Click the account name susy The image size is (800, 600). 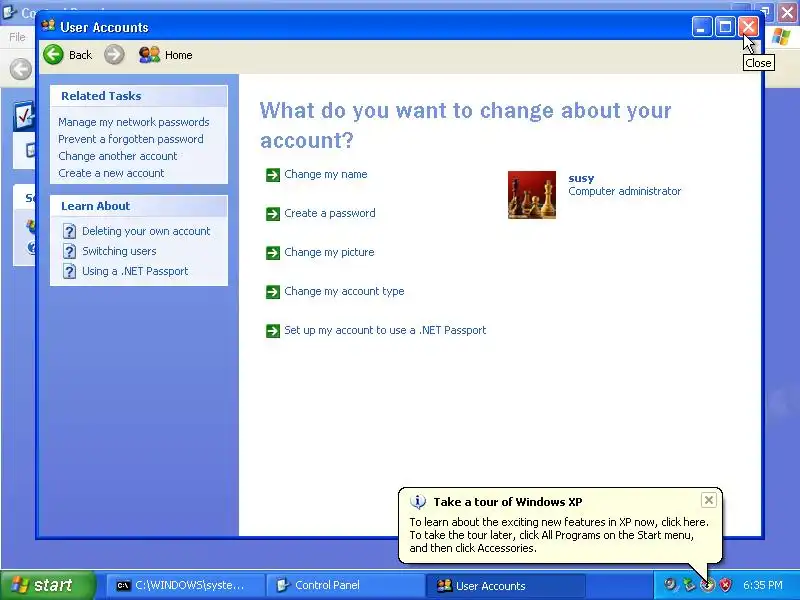[581, 178]
